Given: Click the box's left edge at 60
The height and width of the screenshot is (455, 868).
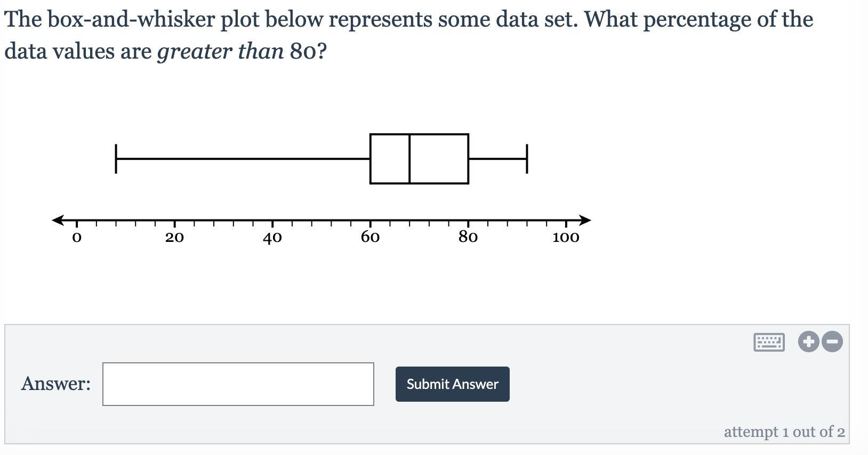Looking at the screenshot, I should coord(371,159).
